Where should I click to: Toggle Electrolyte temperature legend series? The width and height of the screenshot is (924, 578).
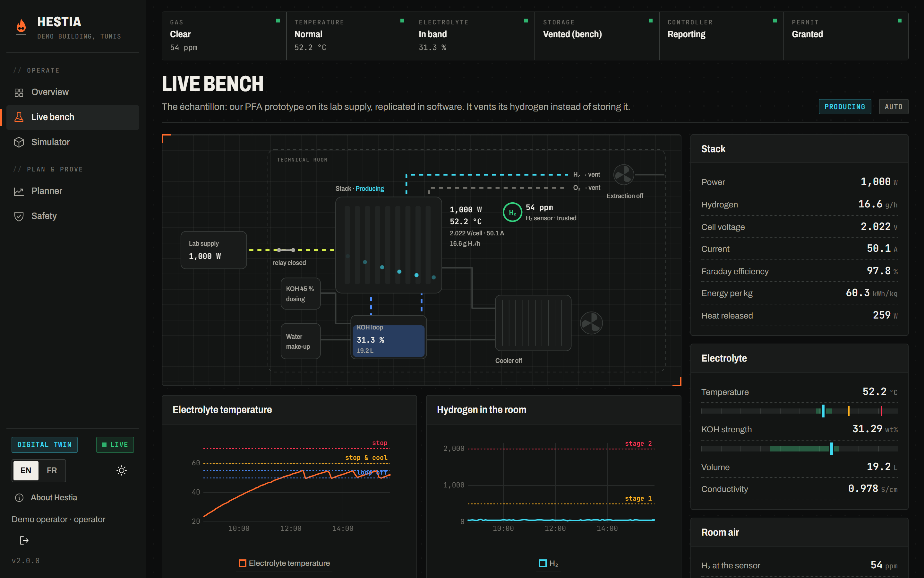pos(285,563)
